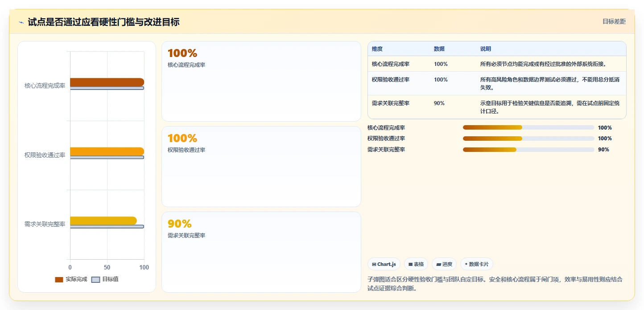Toggle the 目标值 legend swatch
The image size is (644, 310).
[x=95, y=280]
